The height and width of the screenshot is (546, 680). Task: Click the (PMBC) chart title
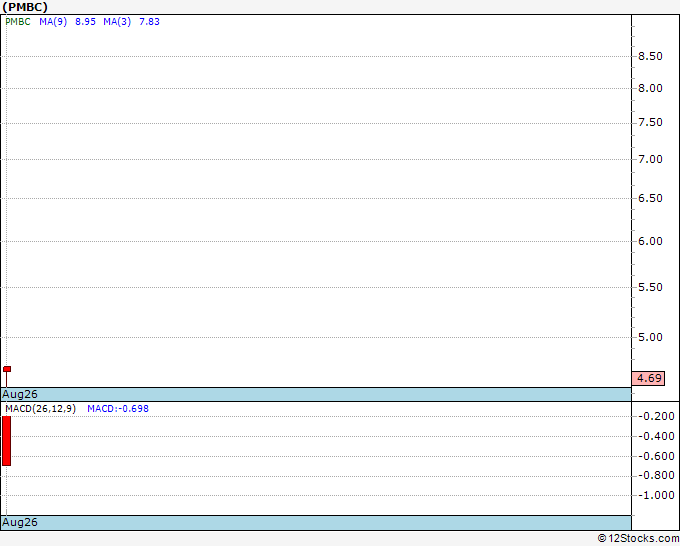(25, 7)
